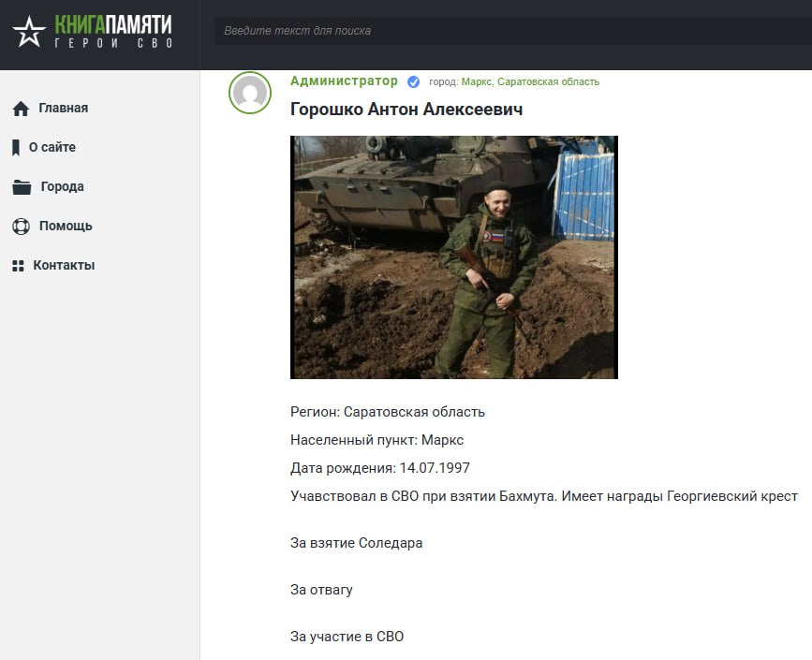Follow the Маркс, Саратовская область city link
812x660 pixels.
click(530, 82)
